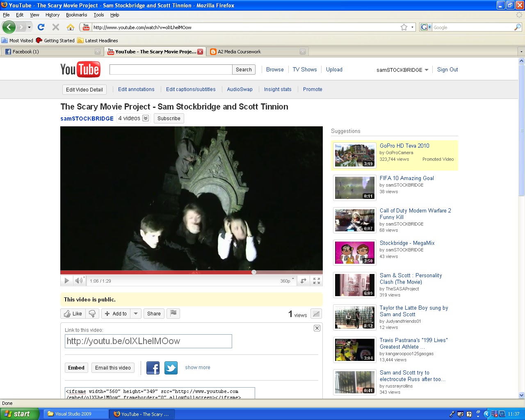Open the Edit annotations link
This screenshot has width=525, height=420.
(x=136, y=89)
